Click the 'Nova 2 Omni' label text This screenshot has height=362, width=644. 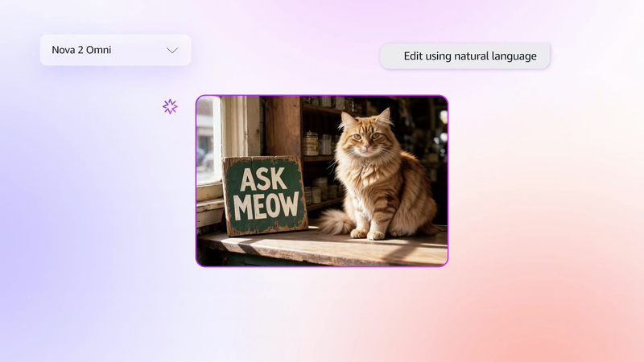pos(81,50)
